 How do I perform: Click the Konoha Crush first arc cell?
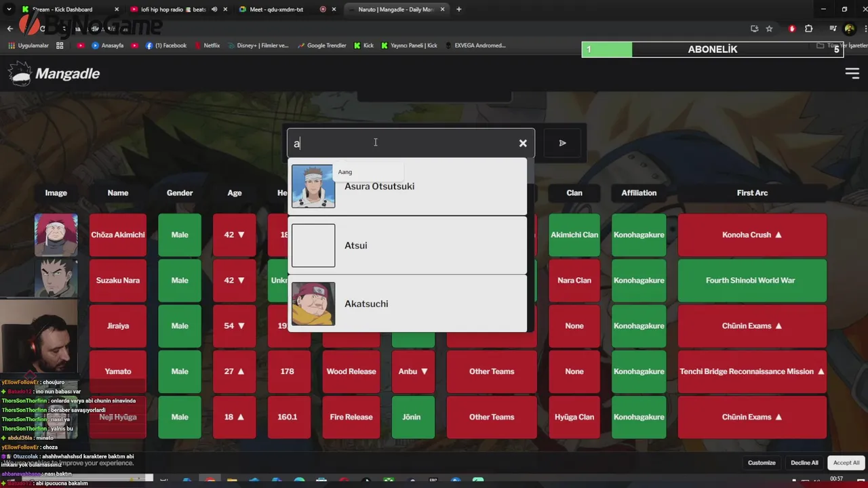pos(752,235)
